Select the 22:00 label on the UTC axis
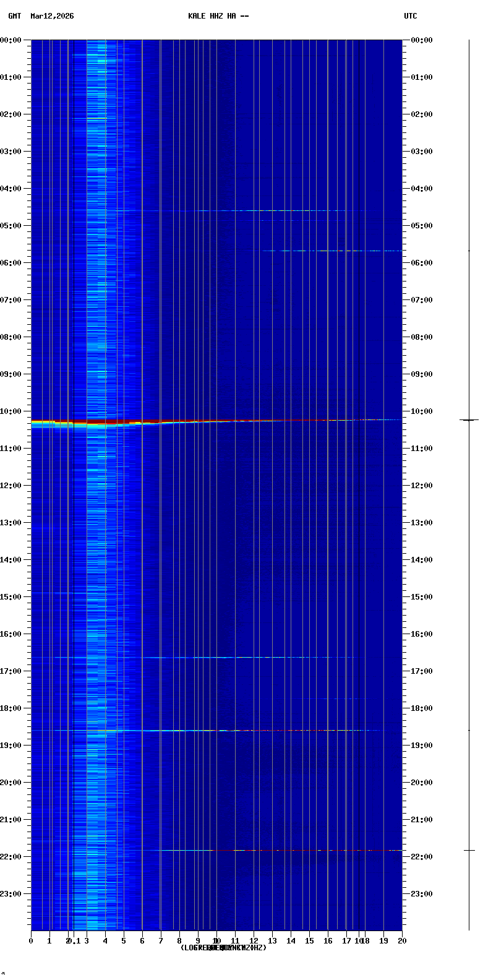 [422, 857]
